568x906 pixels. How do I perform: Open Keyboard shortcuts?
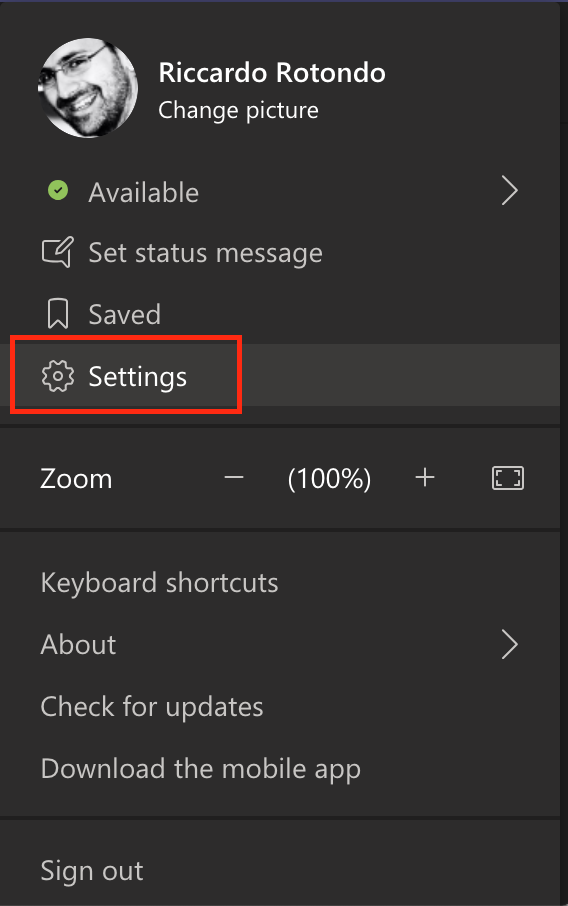[159, 583]
